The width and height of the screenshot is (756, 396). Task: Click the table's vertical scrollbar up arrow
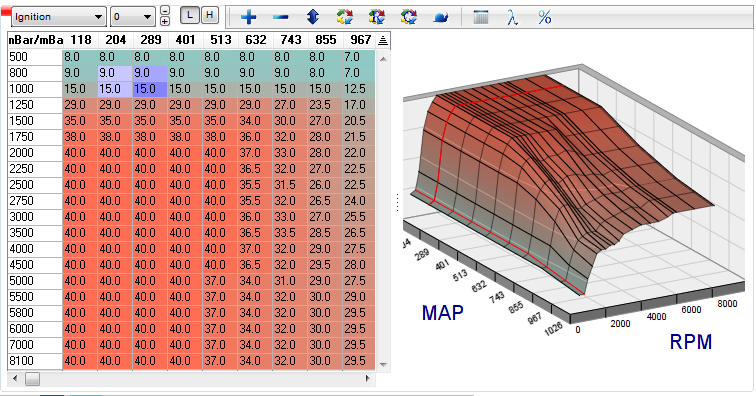pyautogui.click(x=383, y=59)
